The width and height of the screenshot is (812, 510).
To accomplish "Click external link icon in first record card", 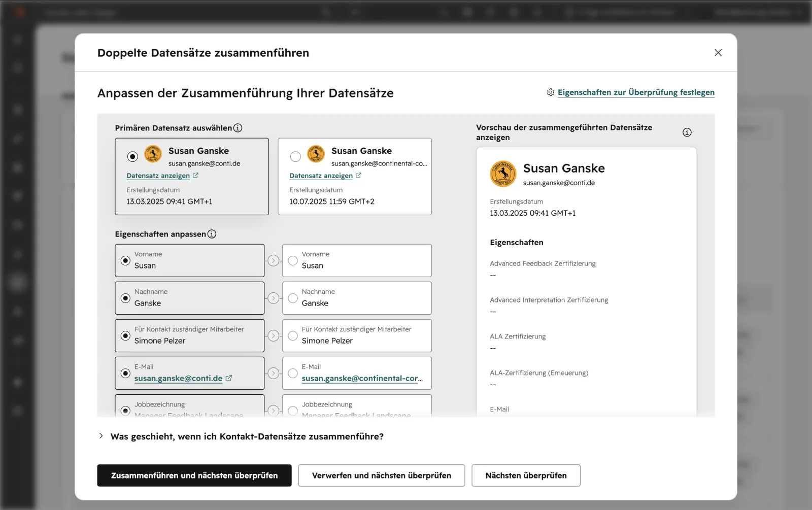I will point(196,176).
